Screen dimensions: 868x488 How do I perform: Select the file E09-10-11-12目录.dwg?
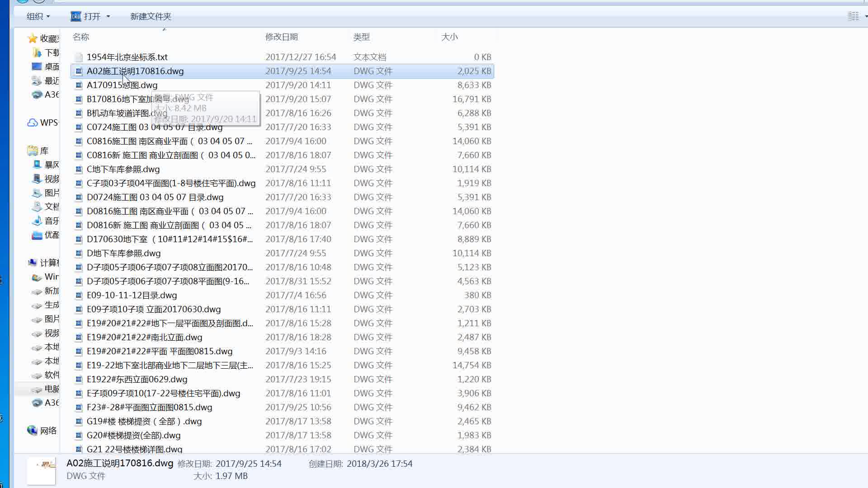[132, 295]
